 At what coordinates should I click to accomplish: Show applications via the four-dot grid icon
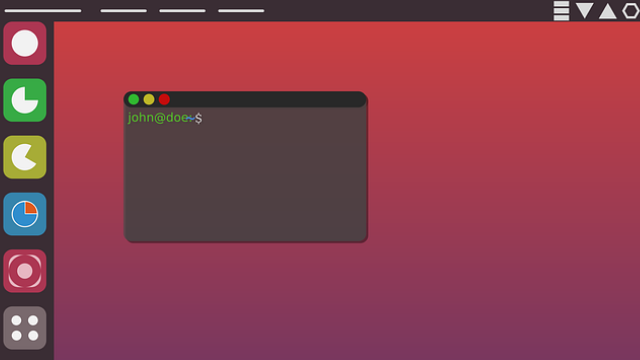(x=25, y=328)
